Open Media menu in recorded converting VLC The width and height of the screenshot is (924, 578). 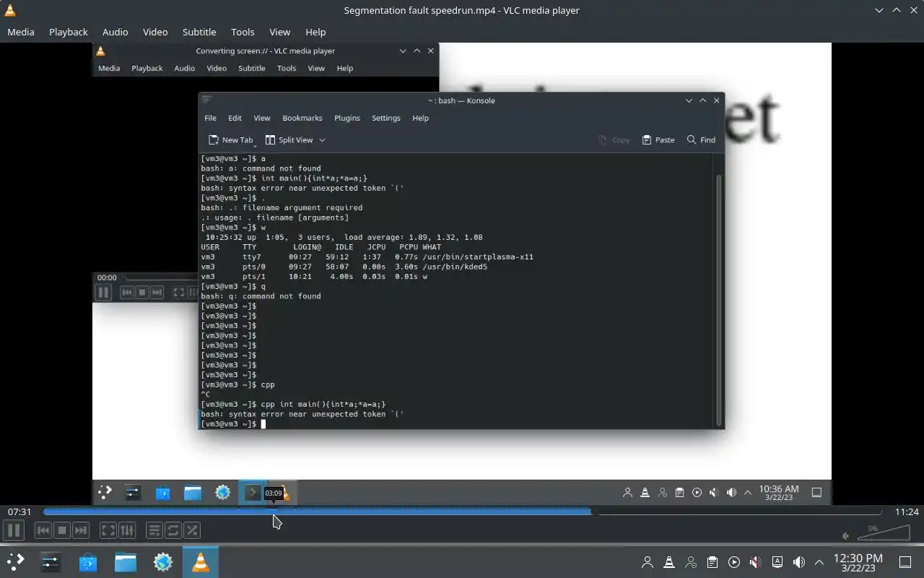coord(109,68)
